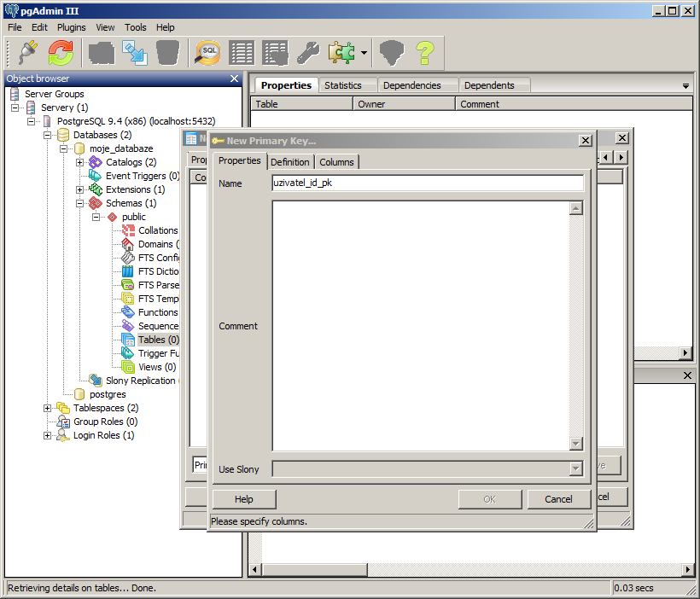Select the Views (0) node

157,367
